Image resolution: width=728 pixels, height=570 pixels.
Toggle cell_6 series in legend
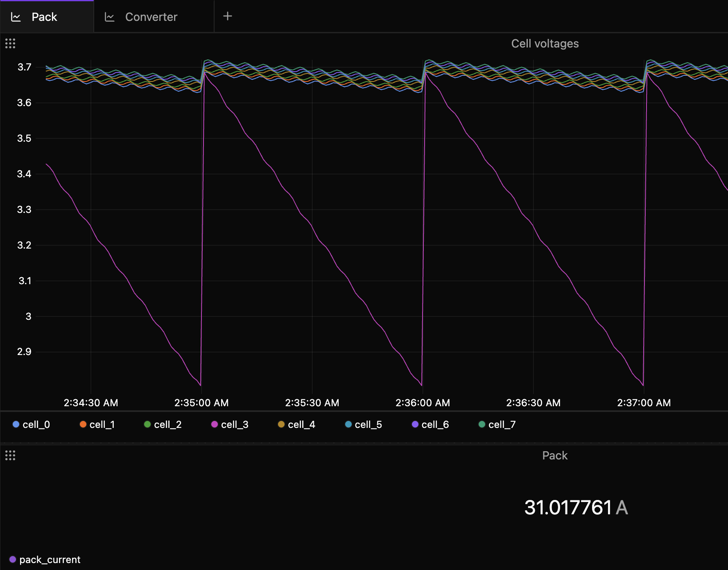tap(430, 425)
